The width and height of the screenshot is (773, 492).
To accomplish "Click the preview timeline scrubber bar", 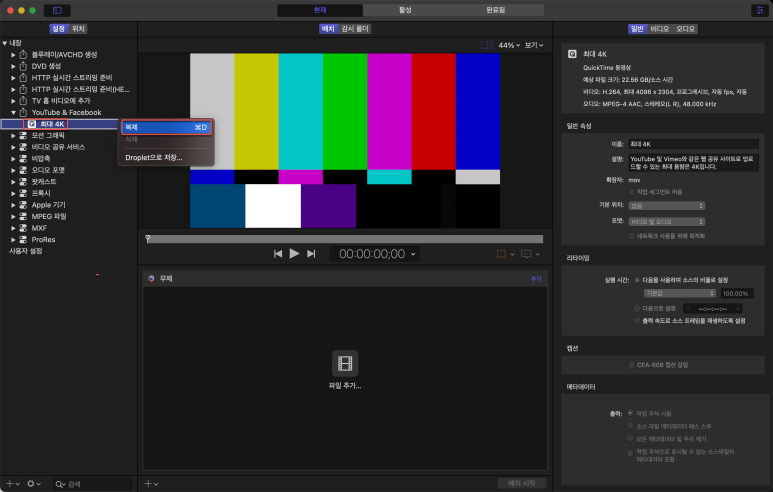I will [x=345, y=239].
